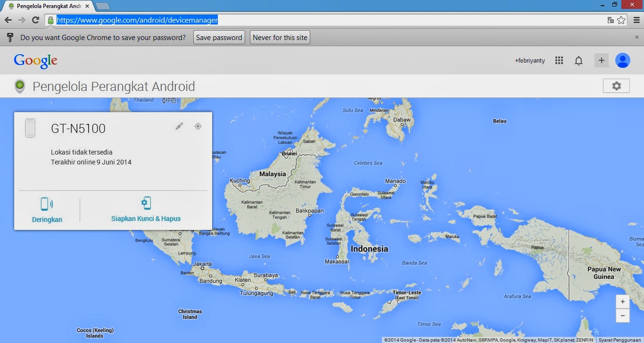The height and width of the screenshot is (343, 644).
Task: Click the Dabaw label on map
Action: 402,120
